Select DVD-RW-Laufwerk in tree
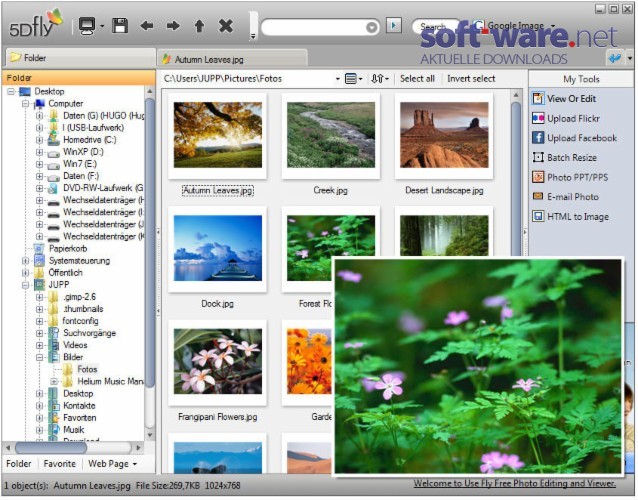 (103, 188)
